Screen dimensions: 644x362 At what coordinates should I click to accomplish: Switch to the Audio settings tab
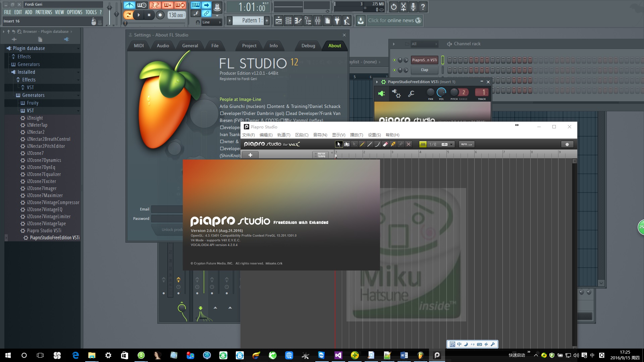tap(163, 46)
